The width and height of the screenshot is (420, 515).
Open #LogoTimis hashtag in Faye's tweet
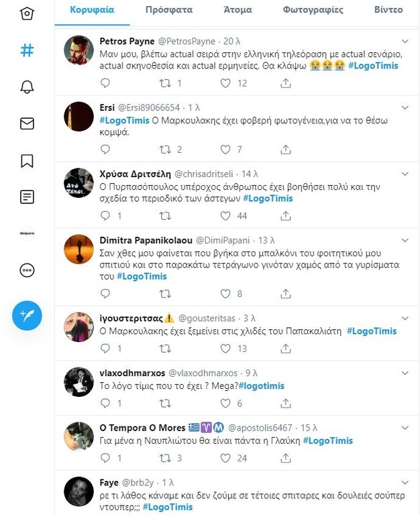168,507
